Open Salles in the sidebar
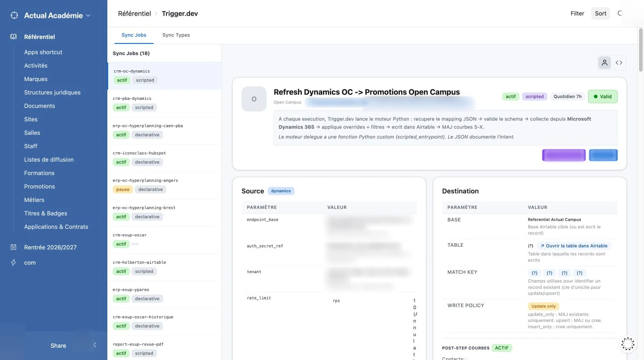 32,133
